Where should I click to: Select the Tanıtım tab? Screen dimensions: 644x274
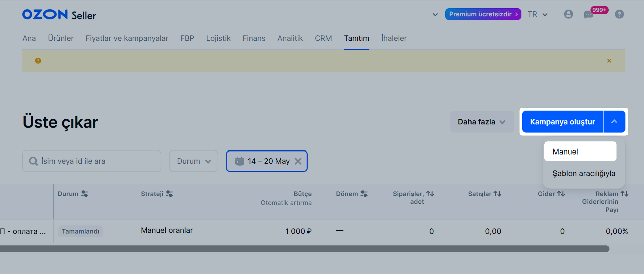[x=357, y=38]
